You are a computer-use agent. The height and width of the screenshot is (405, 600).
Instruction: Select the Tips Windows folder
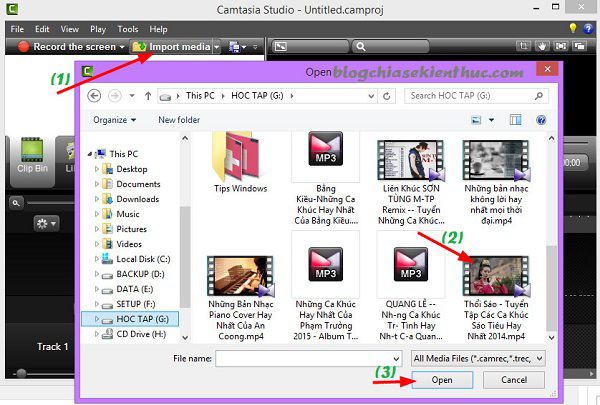[240, 163]
